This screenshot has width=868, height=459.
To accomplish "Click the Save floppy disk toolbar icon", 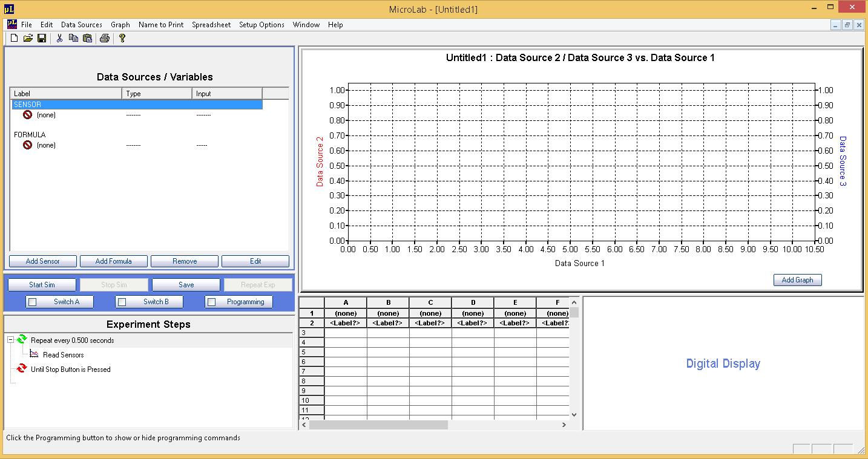I will (x=42, y=38).
